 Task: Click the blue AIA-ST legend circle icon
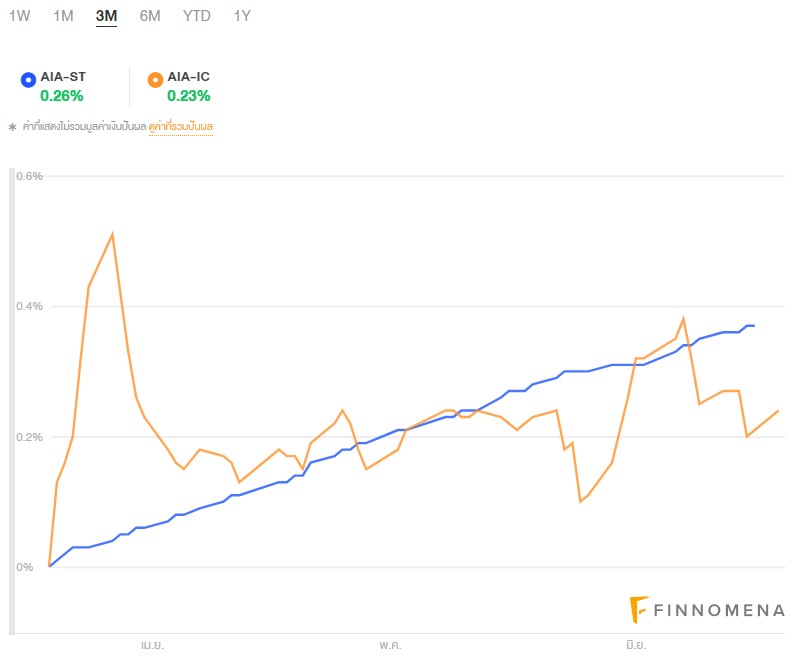[28, 78]
